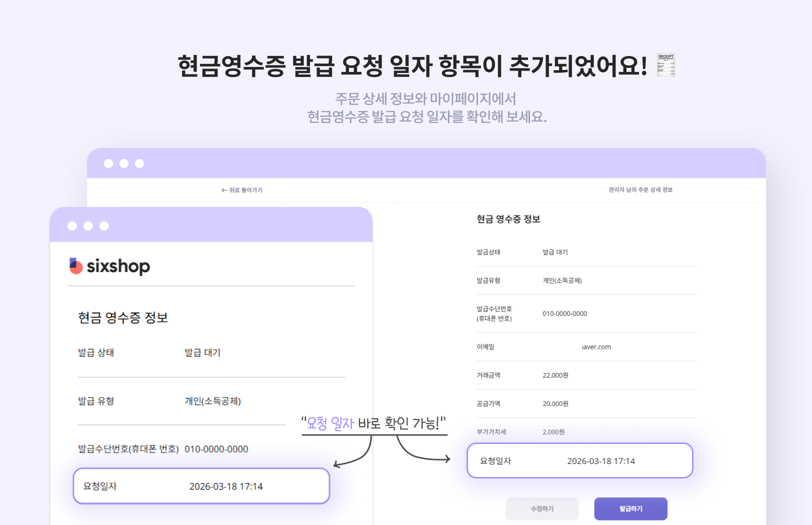812x525 pixels.
Task: Click the main headline 현금영수증 발급 요청 일자
Action: 412,66
